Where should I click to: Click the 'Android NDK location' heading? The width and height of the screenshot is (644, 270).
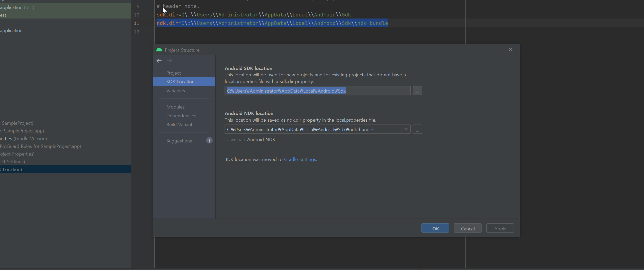click(x=249, y=113)
